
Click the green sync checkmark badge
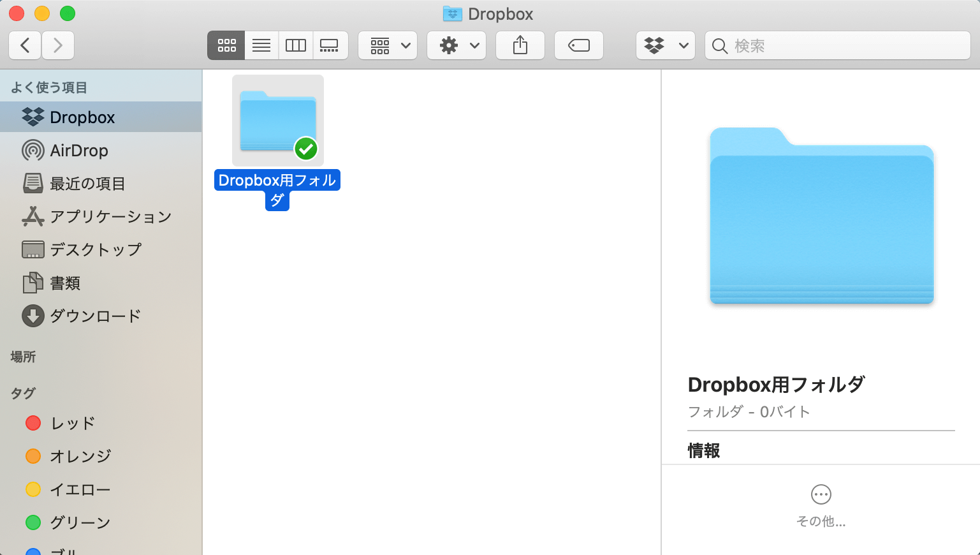[x=306, y=149]
